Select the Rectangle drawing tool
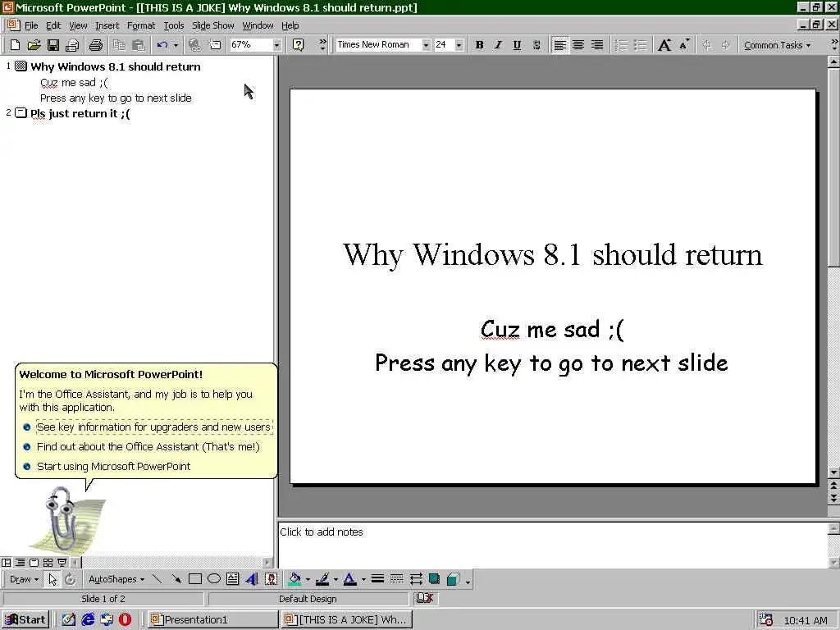Viewport: 840px width, 630px height. pos(195,579)
